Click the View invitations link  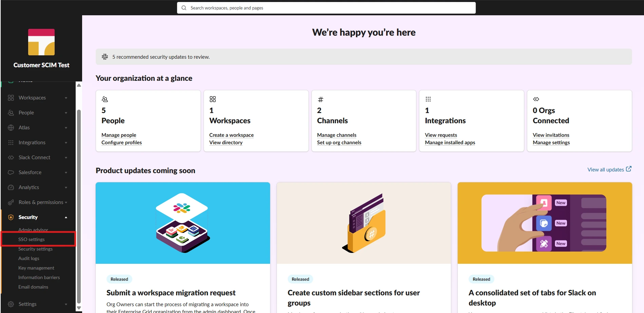pyautogui.click(x=551, y=135)
